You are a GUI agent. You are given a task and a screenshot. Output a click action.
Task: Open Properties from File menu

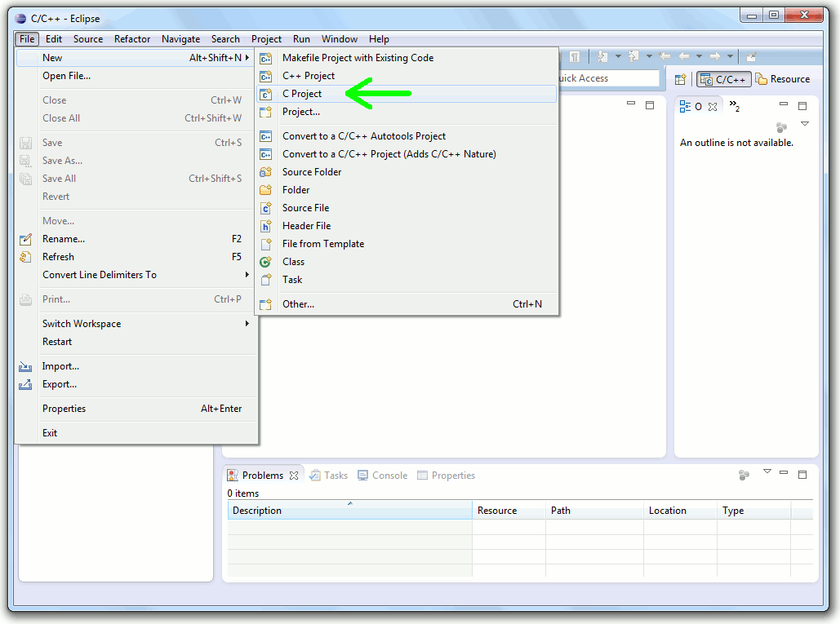136,409
